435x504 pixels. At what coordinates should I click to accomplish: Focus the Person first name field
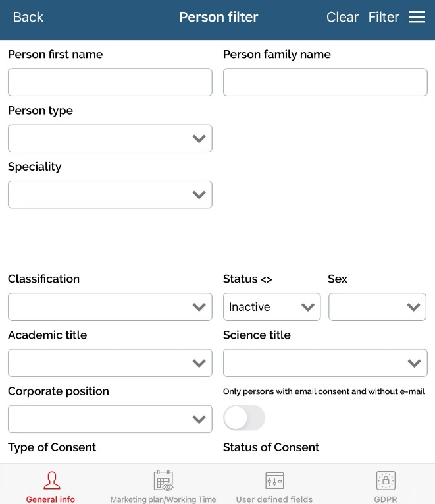pos(110,82)
